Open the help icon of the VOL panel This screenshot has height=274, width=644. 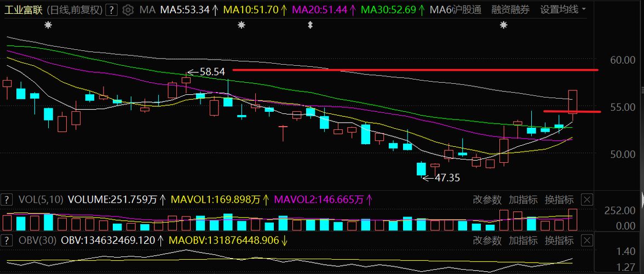tap(7, 200)
